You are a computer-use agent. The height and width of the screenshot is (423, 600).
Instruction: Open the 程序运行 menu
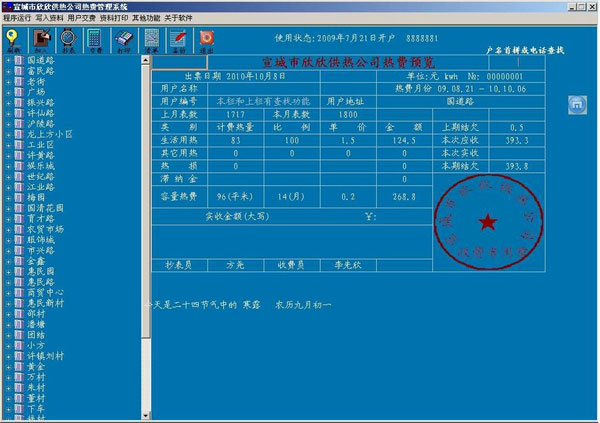click(17, 18)
